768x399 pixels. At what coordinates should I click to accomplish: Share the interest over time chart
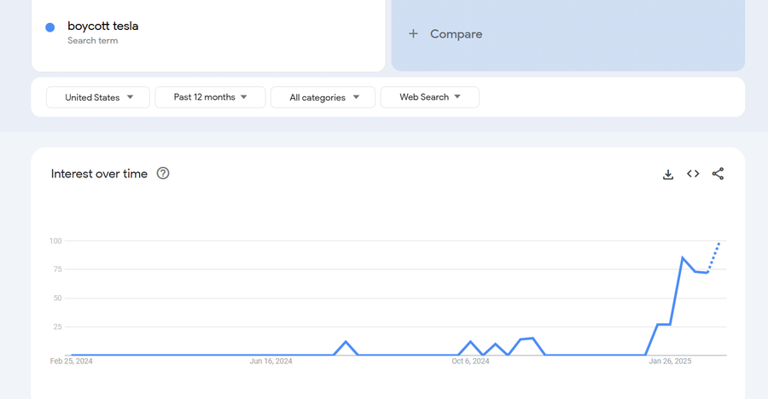pos(718,174)
